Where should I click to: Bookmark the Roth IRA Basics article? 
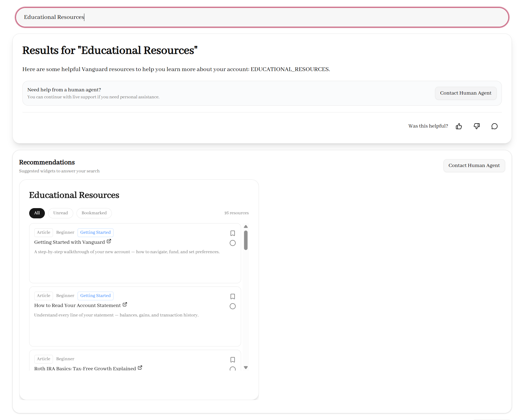233,360
